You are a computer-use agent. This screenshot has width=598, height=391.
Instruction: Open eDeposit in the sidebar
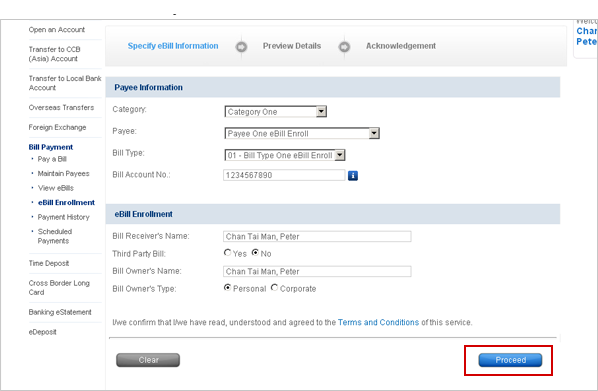(43, 332)
